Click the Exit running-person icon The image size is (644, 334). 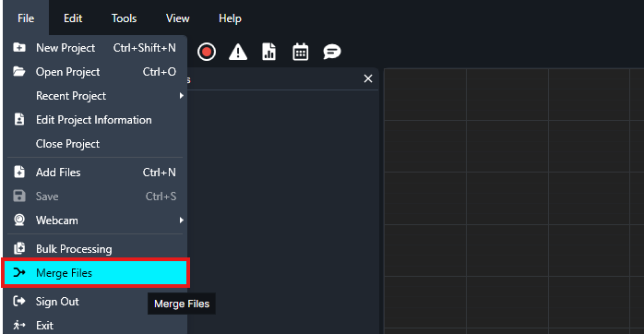18,326
